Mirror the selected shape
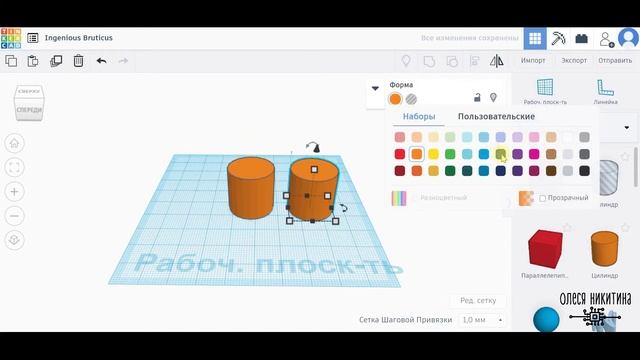 (496, 61)
